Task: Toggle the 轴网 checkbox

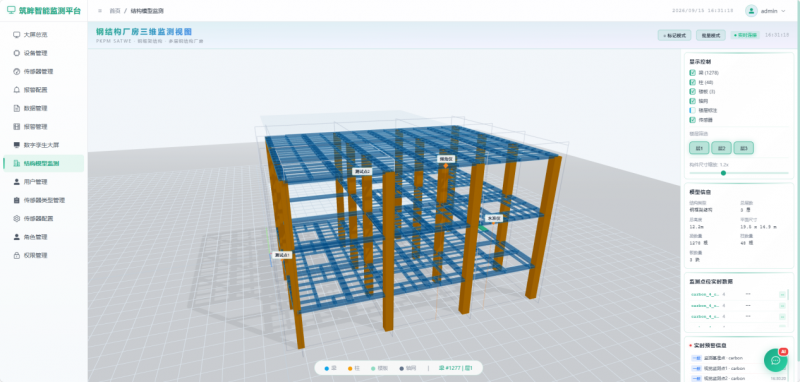Action: click(x=692, y=101)
